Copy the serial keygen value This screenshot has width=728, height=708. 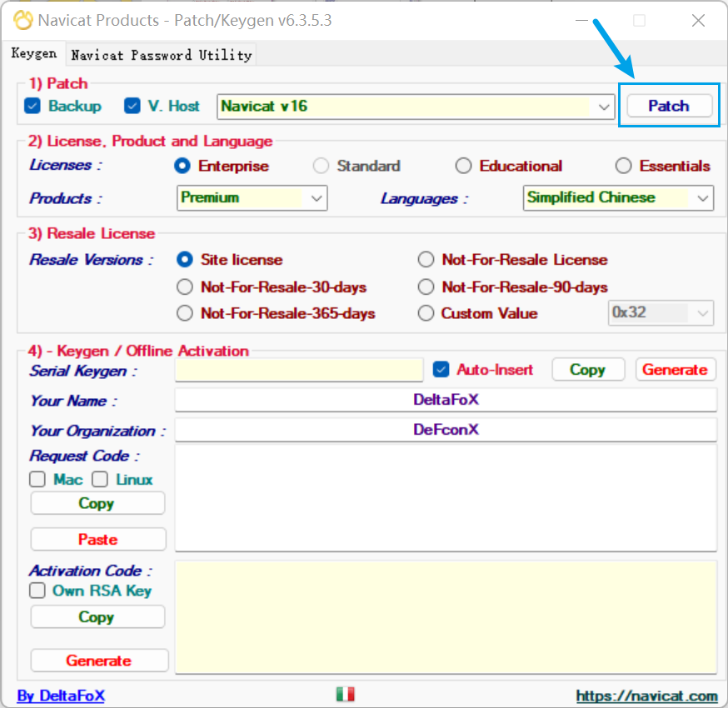point(588,370)
